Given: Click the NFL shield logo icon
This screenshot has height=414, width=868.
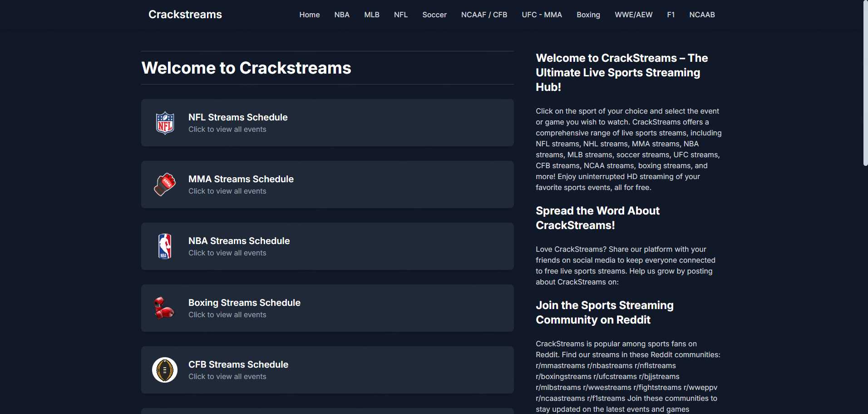Looking at the screenshot, I should click(165, 123).
